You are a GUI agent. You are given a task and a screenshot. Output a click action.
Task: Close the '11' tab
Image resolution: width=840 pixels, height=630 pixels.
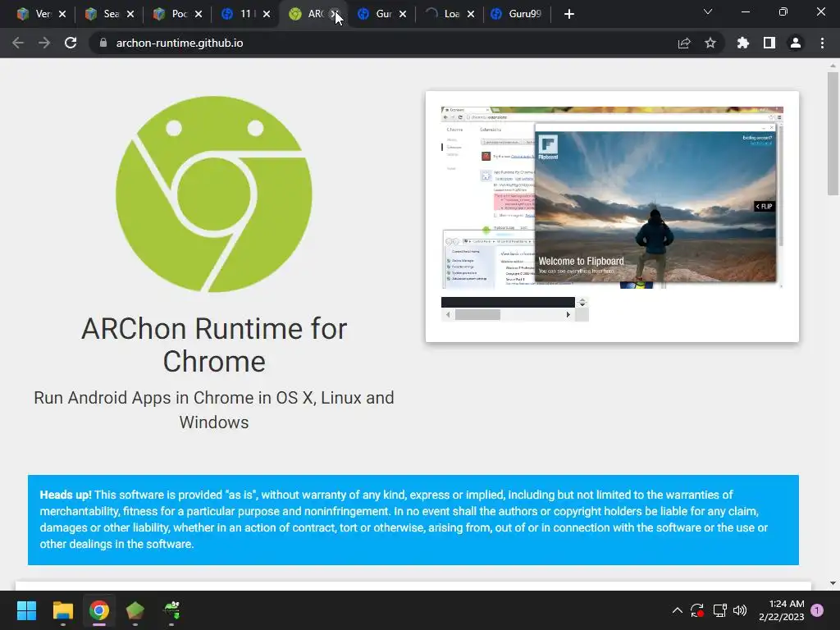[x=267, y=14]
